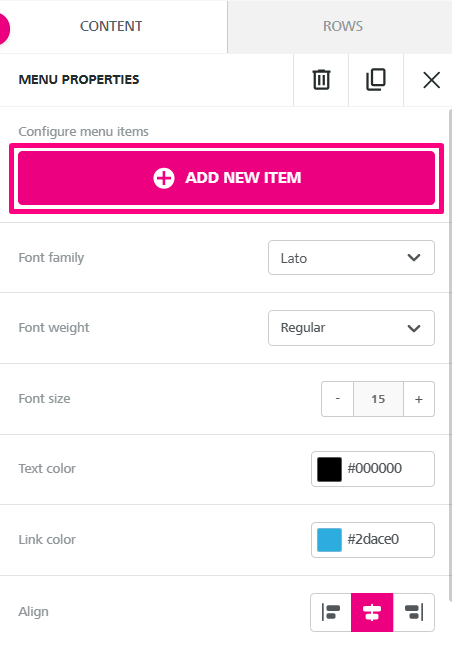
Task: Open the Font family dropdown showing Lato
Action: (351, 257)
